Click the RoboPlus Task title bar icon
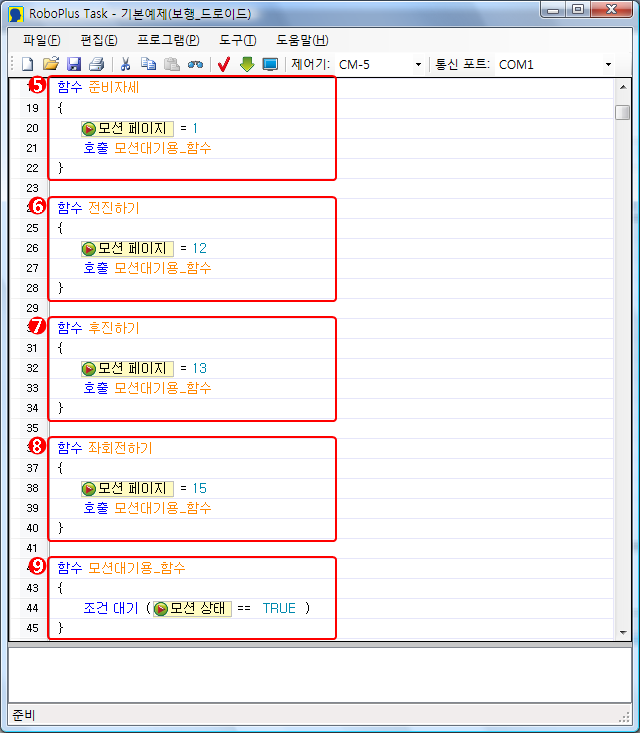 [16, 14]
